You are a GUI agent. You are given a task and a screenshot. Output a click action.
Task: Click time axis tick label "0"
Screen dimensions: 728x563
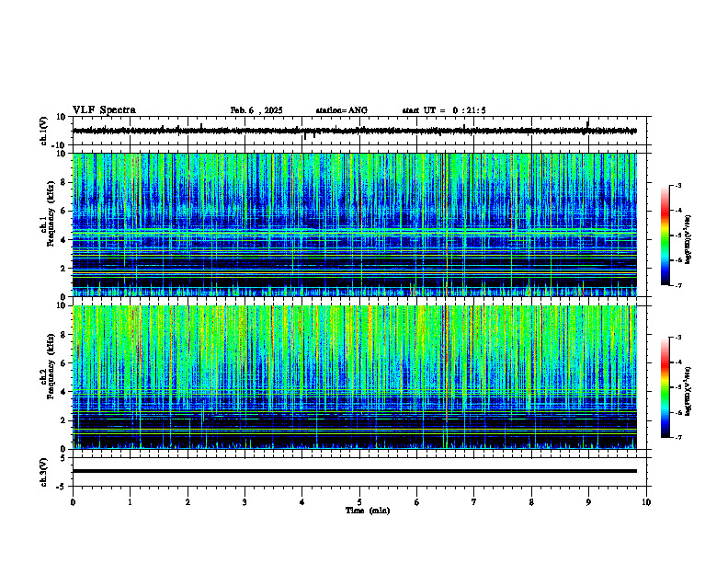pos(73,502)
